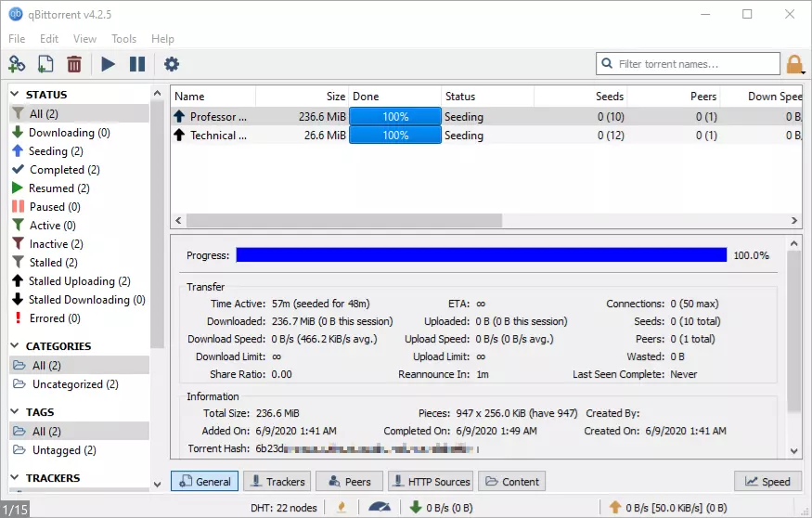Open the Edit menu
The width and height of the screenshot is (812, 518).
pyautogui.click(x=49, y=39)
